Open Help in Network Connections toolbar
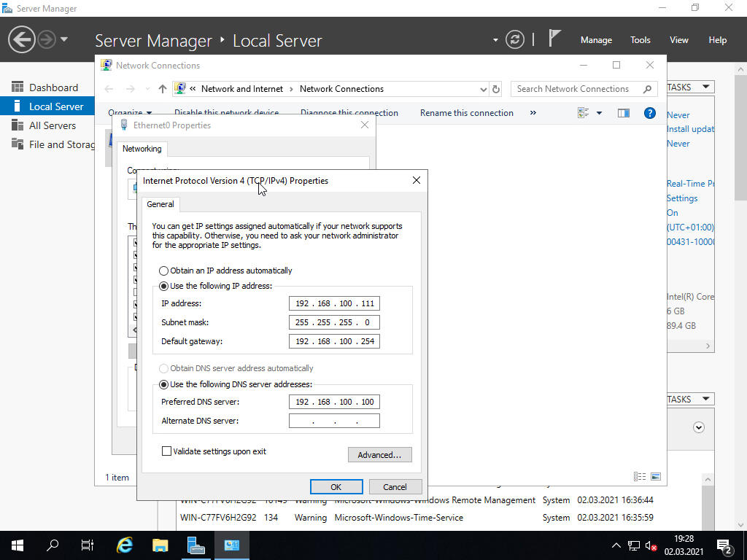Viewport: 747px width, 560px height. (x=650, y=113)
